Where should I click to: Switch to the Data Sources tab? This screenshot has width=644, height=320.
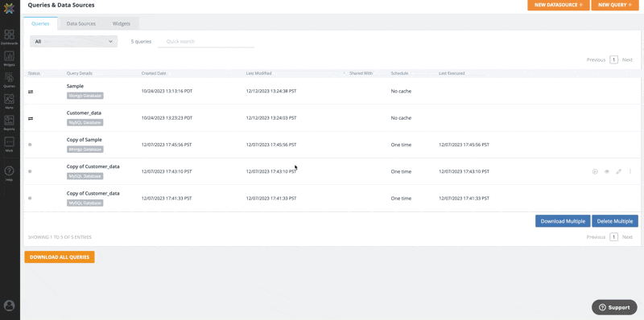[81, 24]
